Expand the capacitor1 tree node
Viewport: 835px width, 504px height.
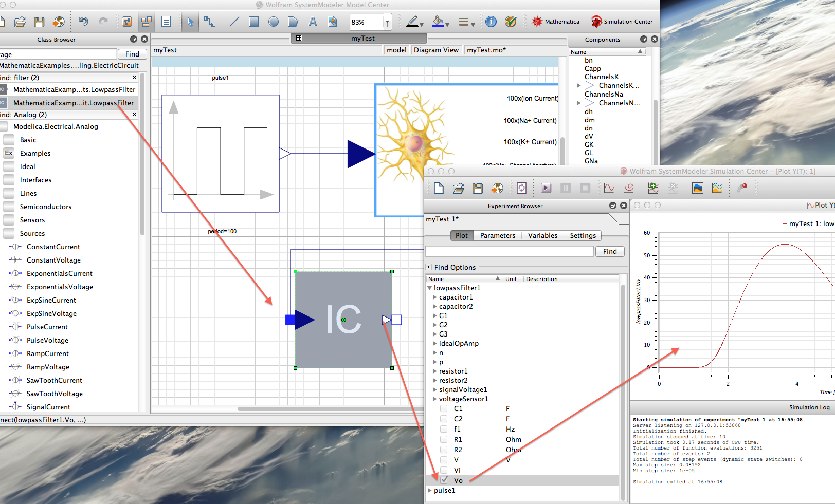[435, 297]
